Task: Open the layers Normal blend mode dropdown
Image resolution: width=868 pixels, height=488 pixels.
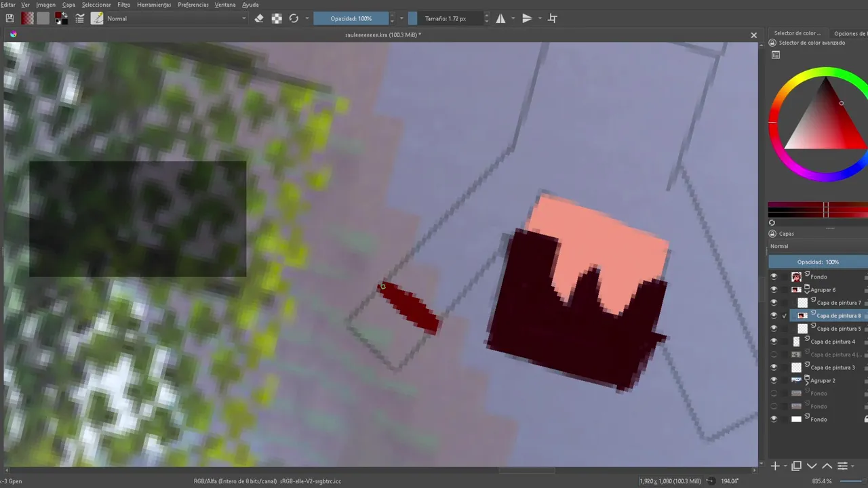Action: coord(818,246)
